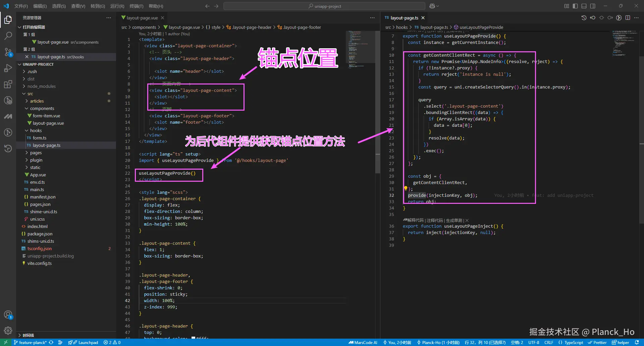Click the minimap of layout-page.ts
The width and height of the screenshot is (644, 346).
(x=624, y=44)
